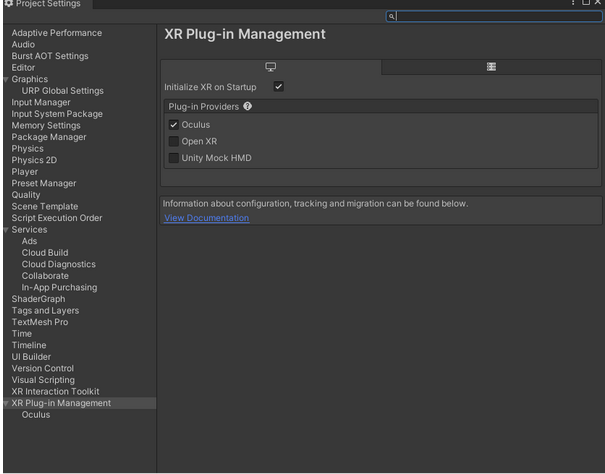Open the Plug-in Providers help icon
Screen dimensions: 605x474
pyautogui.click(x=247, y=106)
